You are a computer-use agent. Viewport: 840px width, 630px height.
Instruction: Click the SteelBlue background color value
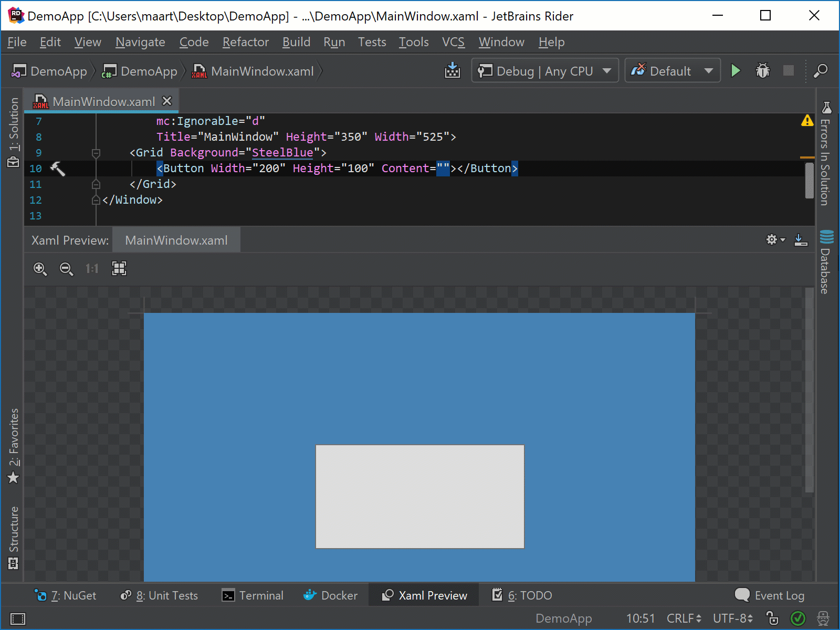282,152
